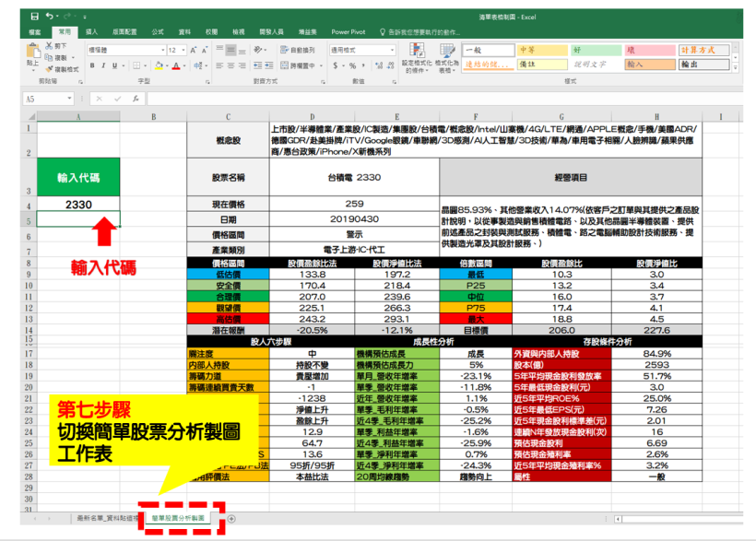
Task: Select cell with stock code 2330
Action: 78,205
